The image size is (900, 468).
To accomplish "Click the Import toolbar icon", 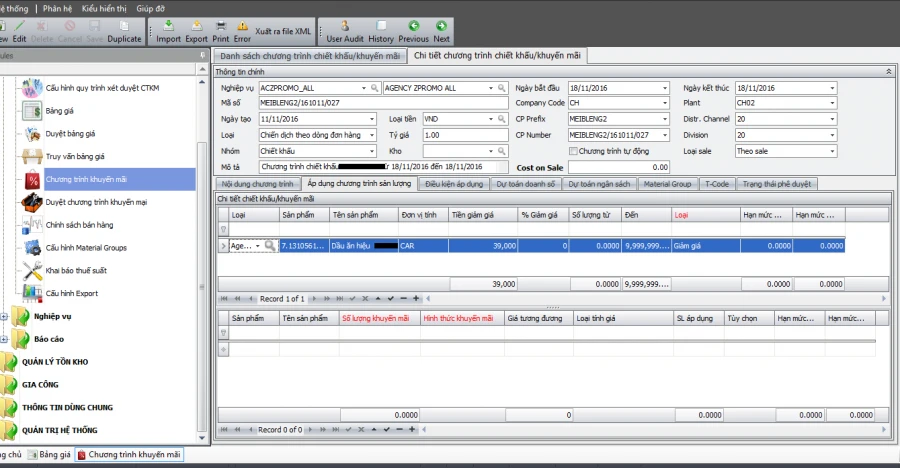I will 168,32.
